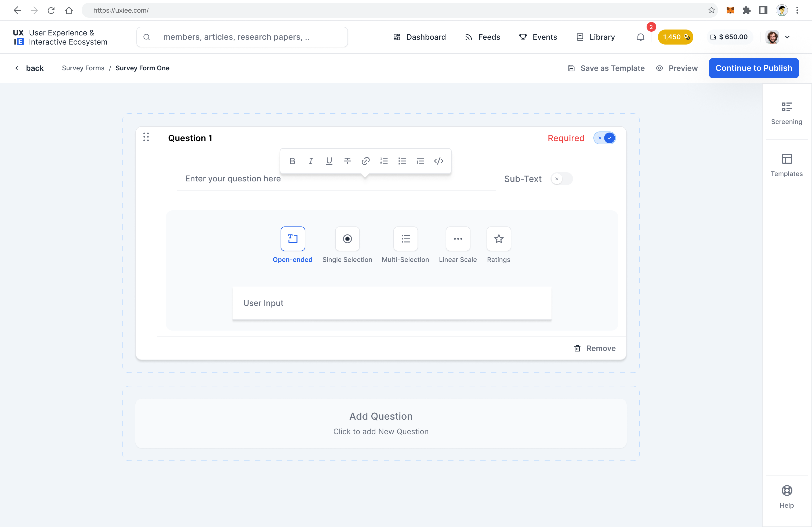
Task: Open Survey Forms breadcrumb
Action: 83,68
